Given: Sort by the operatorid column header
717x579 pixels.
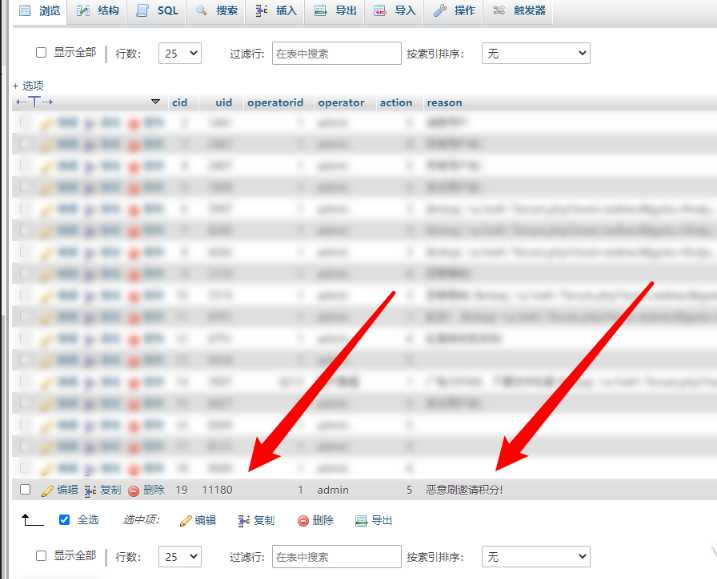Looking at the screenshot, I should coord(275,103).
